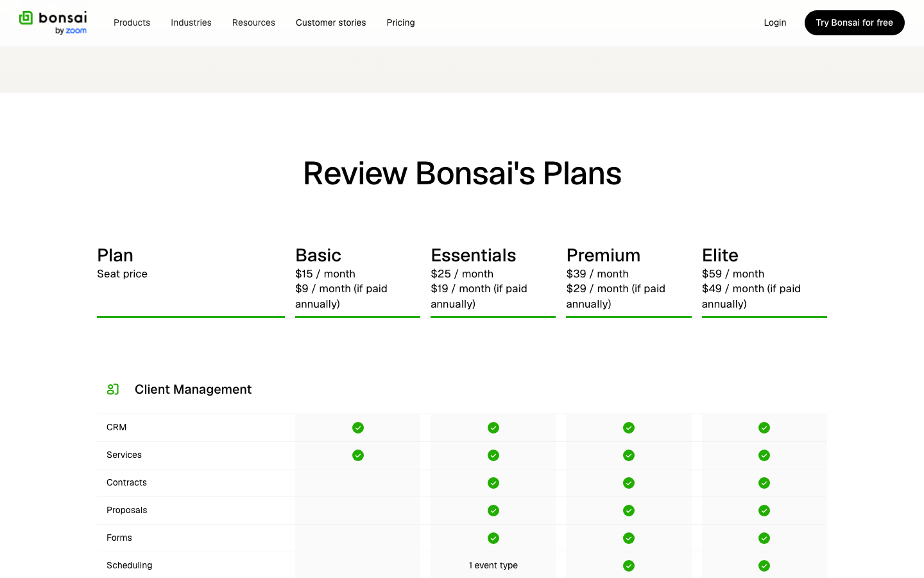Click the Client Management heading

[x=193, y=389]
